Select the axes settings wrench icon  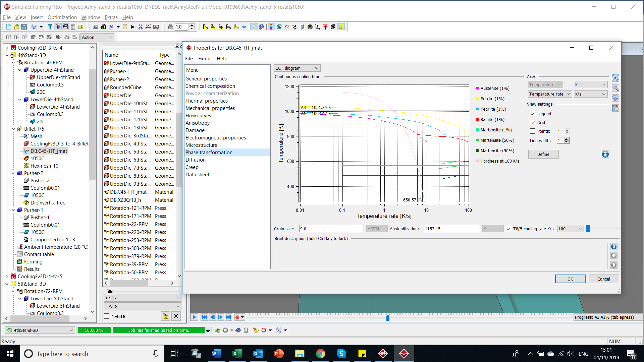coord(615,77)
